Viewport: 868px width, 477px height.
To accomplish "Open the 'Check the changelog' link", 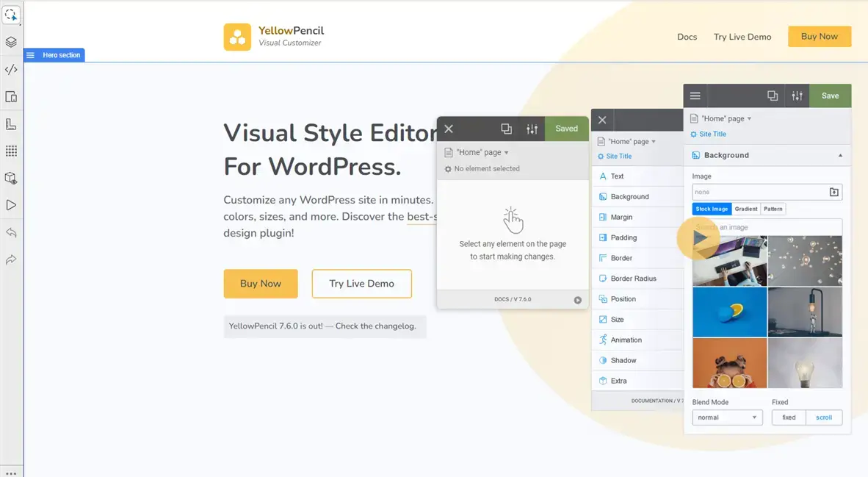I will point(375,326).
